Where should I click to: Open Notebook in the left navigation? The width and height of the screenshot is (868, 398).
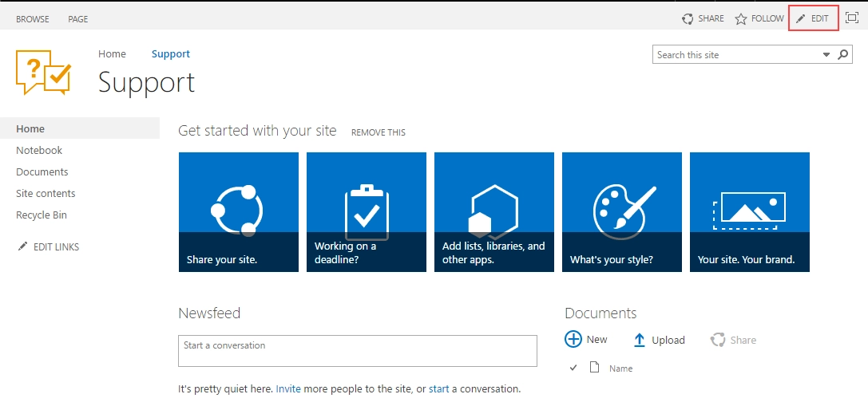(x=39, y=151)
